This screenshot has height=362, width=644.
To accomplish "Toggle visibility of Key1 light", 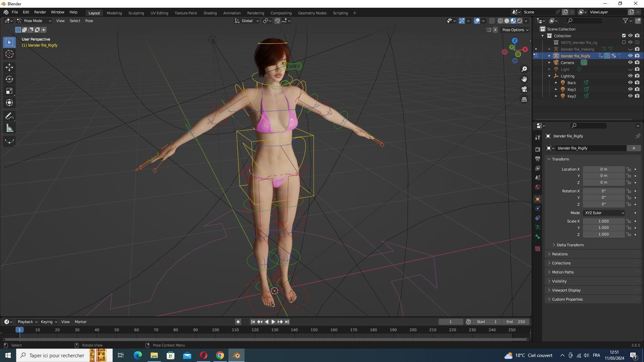I will click(630, 89).
